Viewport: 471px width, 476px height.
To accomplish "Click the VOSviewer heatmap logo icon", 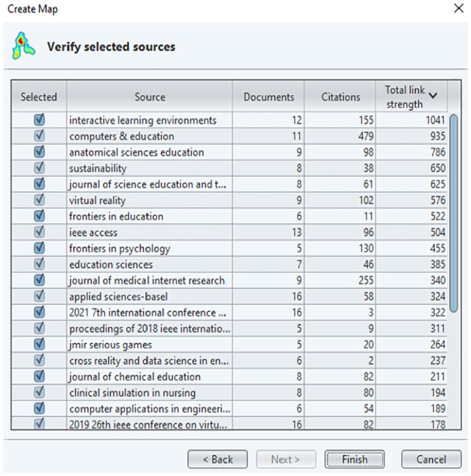I will 23,46.
